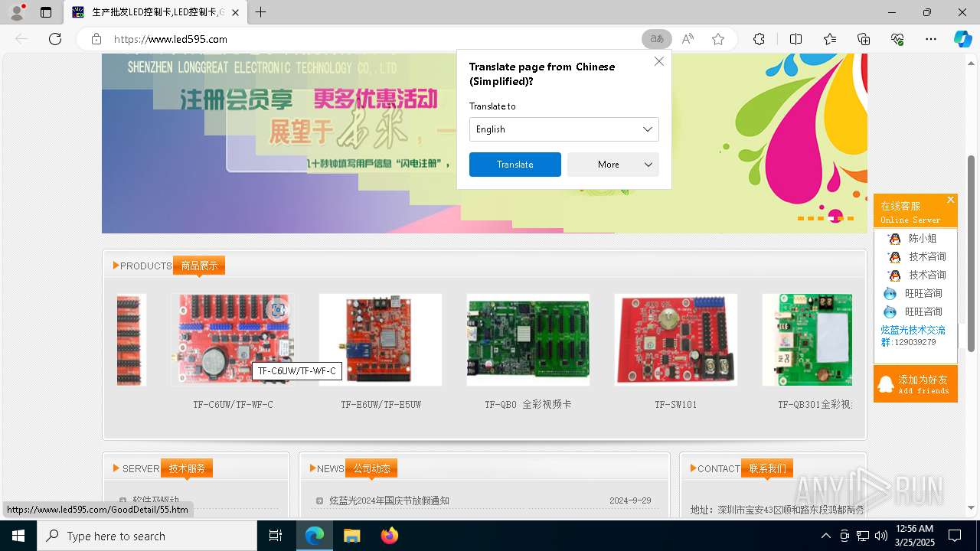Close the translate popup with X
Image resolution: width=980 pixels, height=551 pixels.
tap(659, 62)
